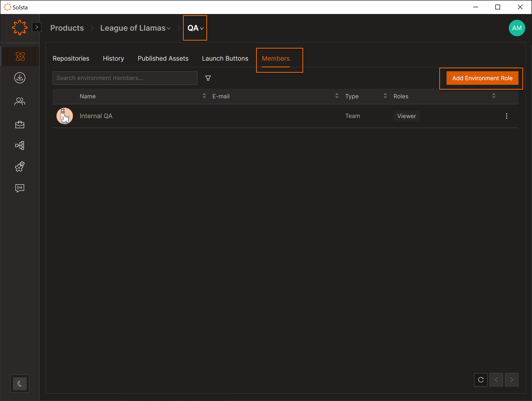Click the search environment members field
This screenshot has height=401, width=532.
[125, 78]
